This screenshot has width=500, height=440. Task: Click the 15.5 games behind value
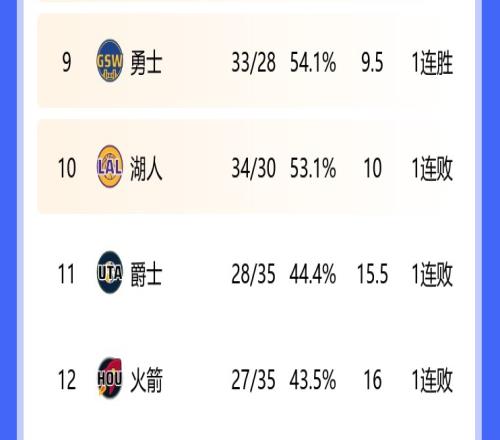(372, 274)
